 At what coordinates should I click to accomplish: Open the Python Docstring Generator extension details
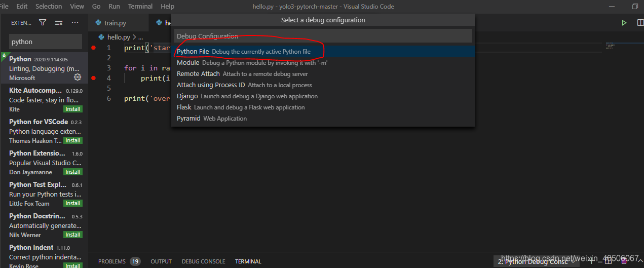tap(44, 225)
